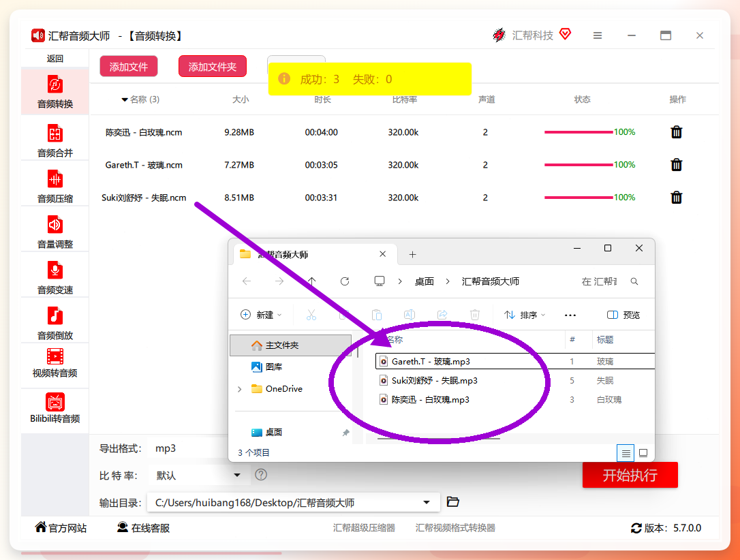Viewport: 740px width, 560px height.
Task: Click the red 开始执行 button
Action: click(x=630, y=475)
